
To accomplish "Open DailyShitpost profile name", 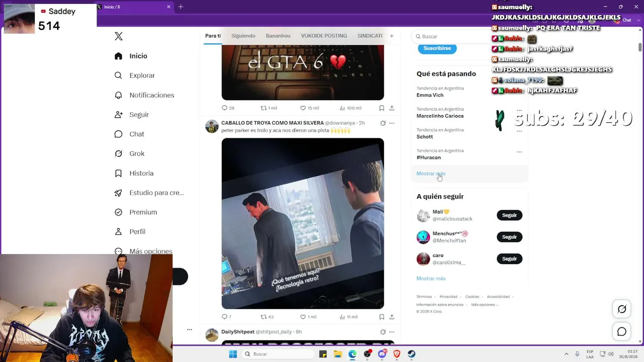I will 238,332.
